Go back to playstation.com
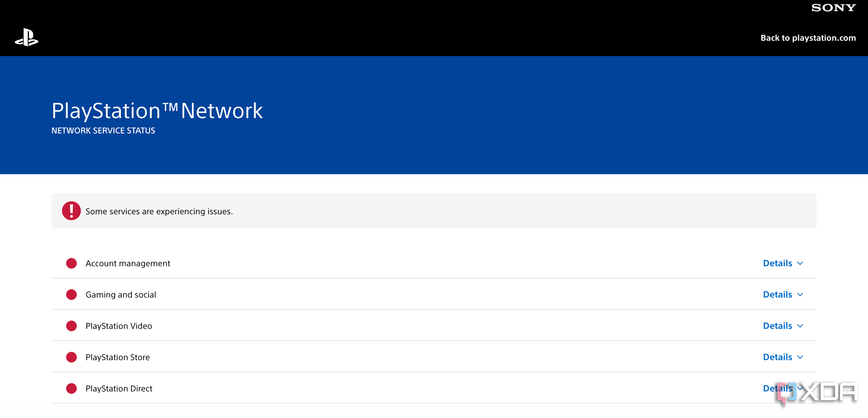The width and height of the screenshot is (868, 418). pos(808,38)
